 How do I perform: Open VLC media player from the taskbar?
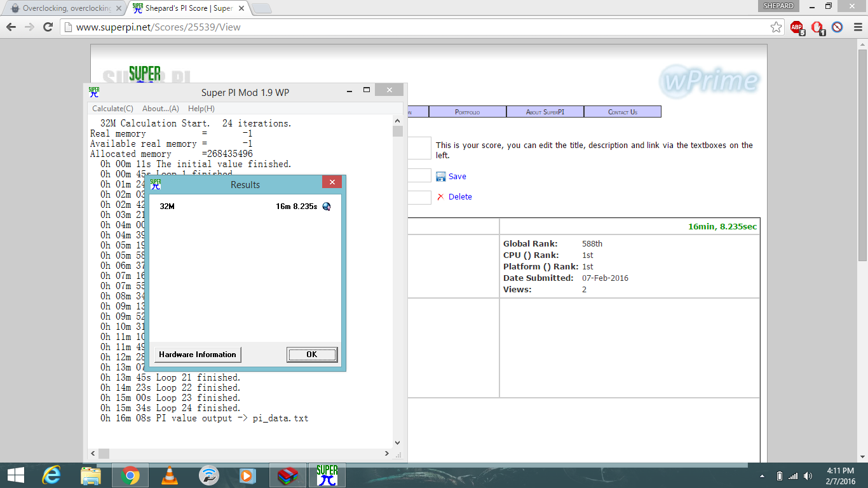pyautogui.click(x=170, y=475)
